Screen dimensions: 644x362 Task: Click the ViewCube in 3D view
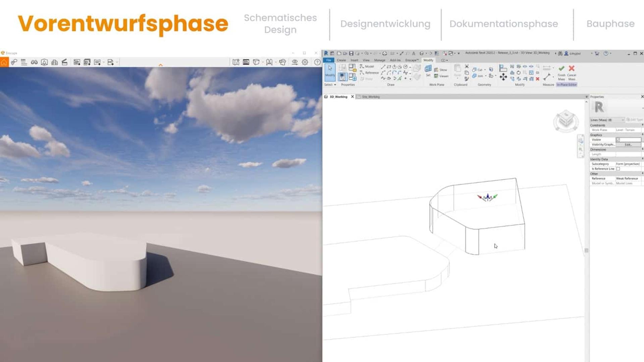pyautogui.click(x=566, y=120)
